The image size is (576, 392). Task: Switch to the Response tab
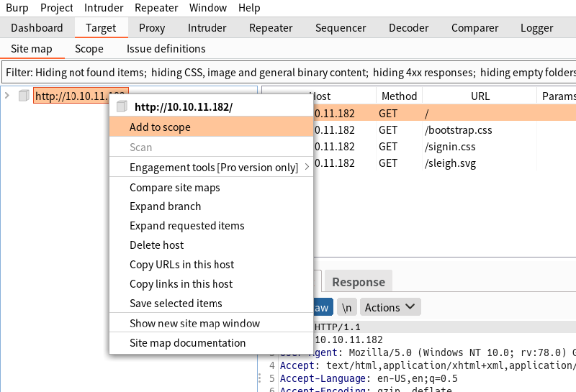[x=359, y=282]
